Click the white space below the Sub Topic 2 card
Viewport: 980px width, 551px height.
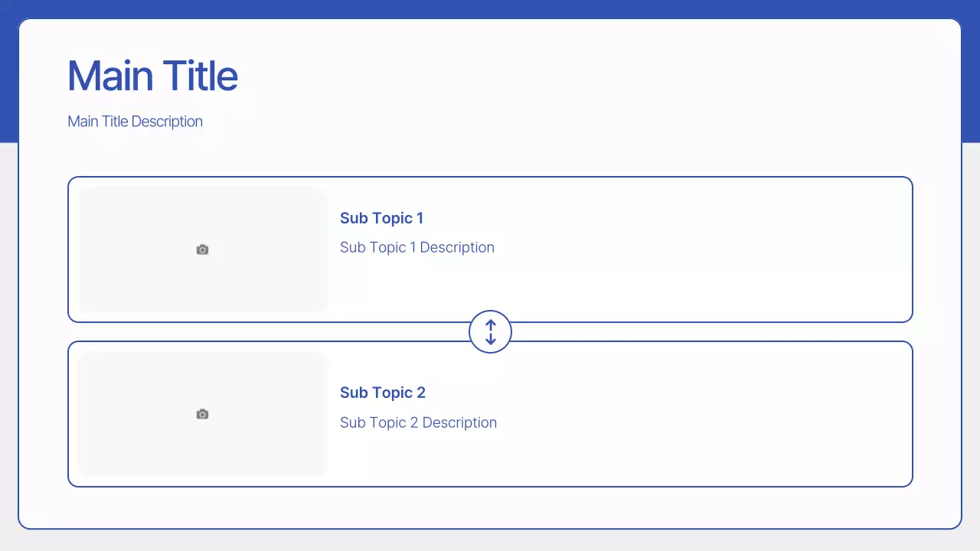[490, 507]
